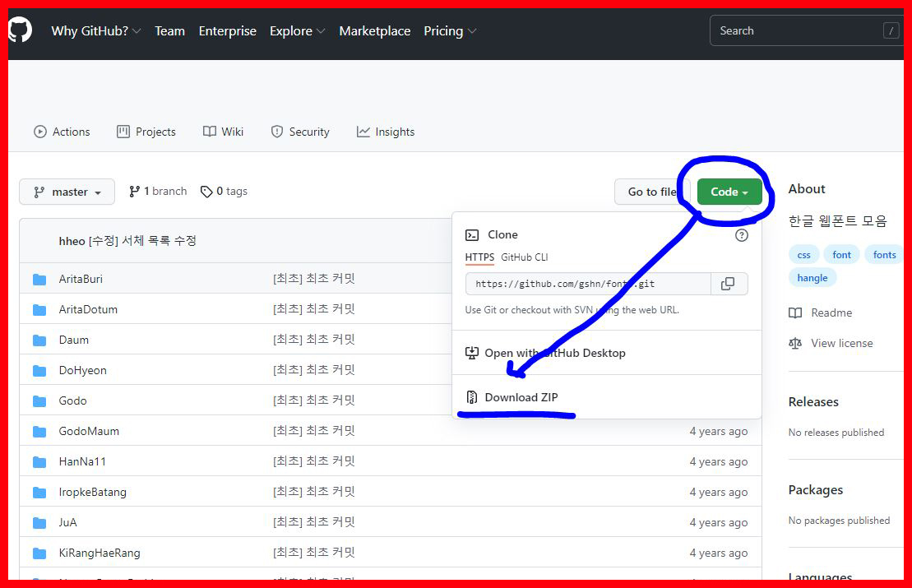Open the 0 tags link
Image resolution: width=912 pixels, height=588 pixels.
224,192
